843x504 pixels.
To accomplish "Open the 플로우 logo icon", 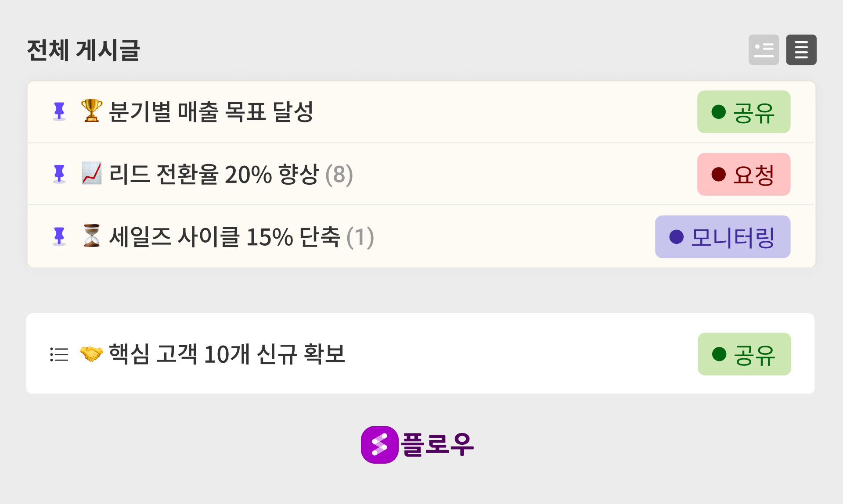I will coord(379,444).
